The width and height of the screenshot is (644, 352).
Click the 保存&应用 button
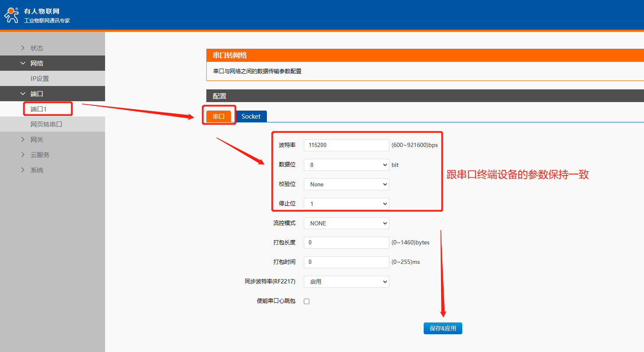(442, 328)
